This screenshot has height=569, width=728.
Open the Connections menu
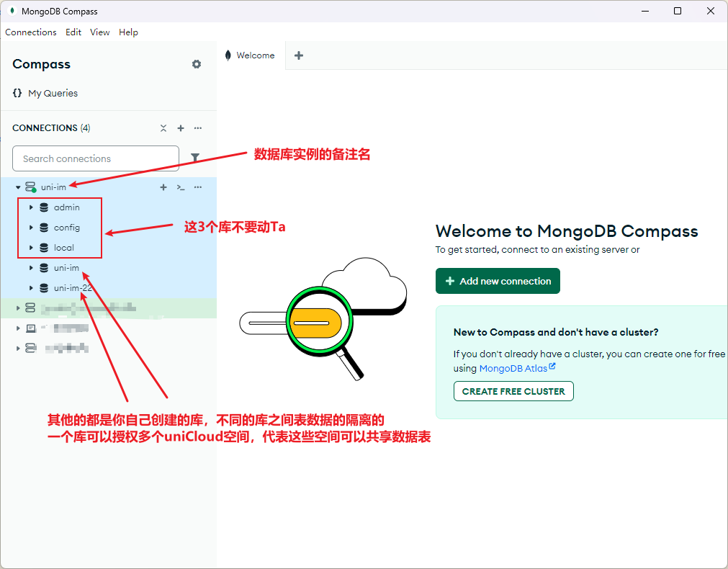[x=31, y=32]
